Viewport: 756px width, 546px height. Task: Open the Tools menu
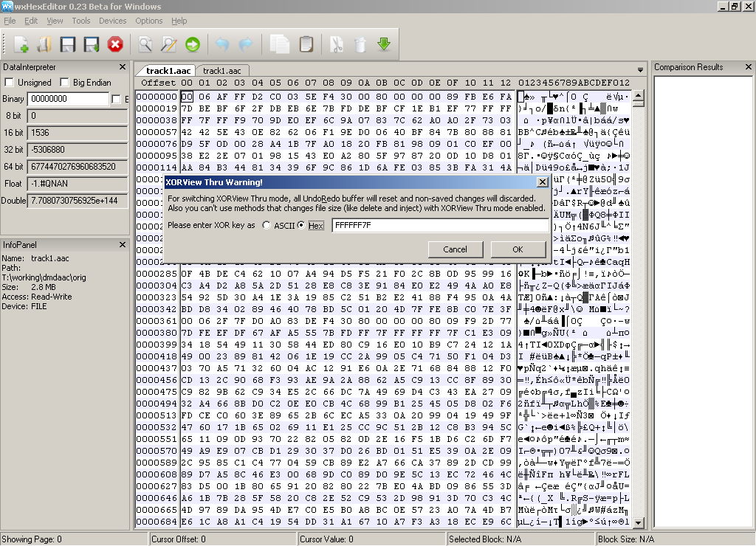point(81,21)
